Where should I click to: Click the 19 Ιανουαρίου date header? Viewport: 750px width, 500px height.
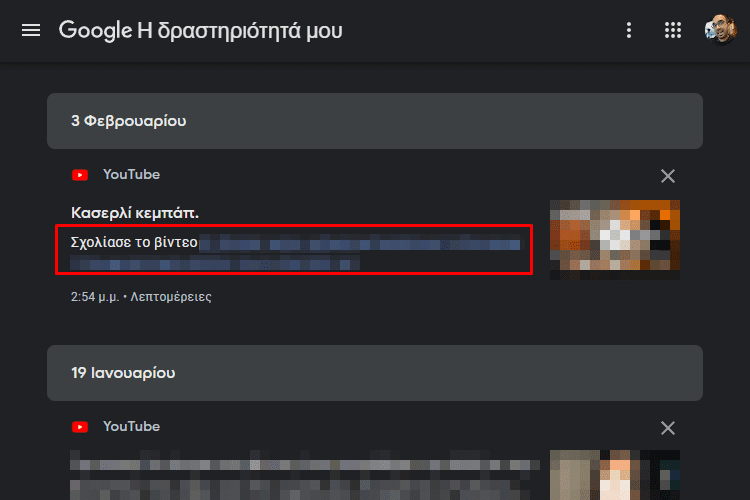(x=375, y=373)
